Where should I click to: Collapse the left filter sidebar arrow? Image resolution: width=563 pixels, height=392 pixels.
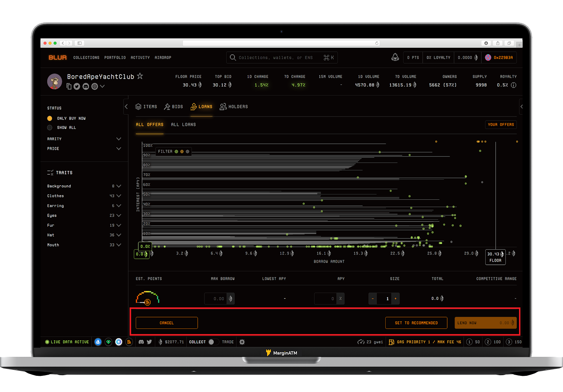tap(126, 107)
